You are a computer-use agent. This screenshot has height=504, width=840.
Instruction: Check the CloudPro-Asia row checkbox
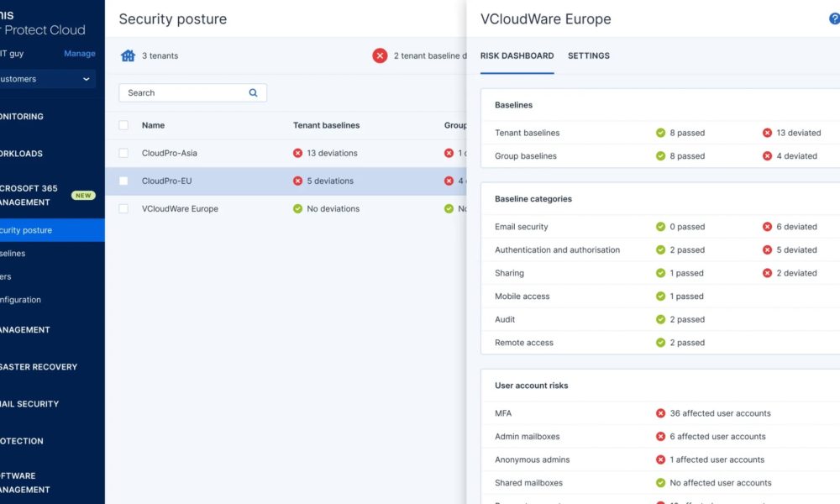[124, 154]
